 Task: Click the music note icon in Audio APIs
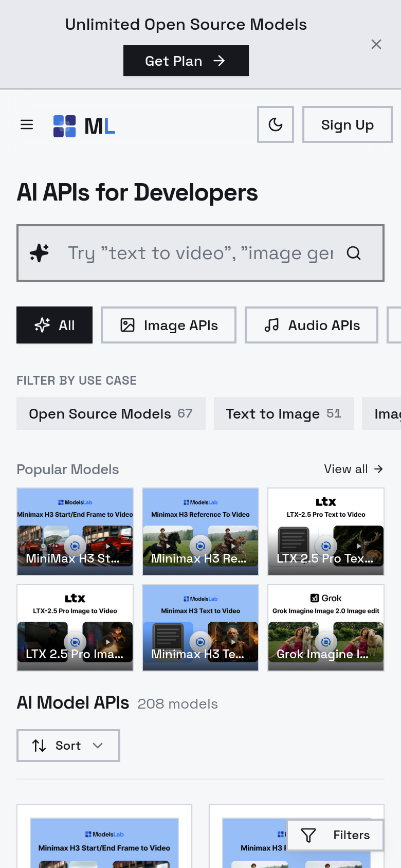point(271,325)
